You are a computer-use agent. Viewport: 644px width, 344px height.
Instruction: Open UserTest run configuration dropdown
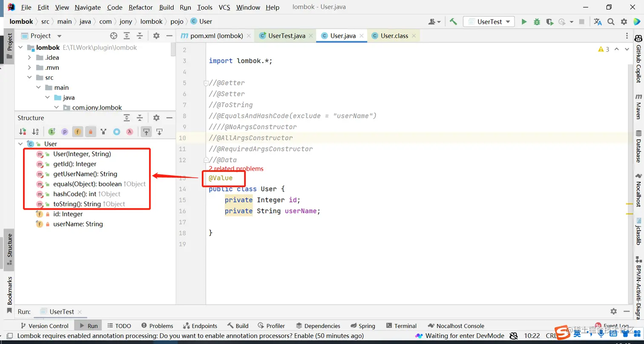489,22
